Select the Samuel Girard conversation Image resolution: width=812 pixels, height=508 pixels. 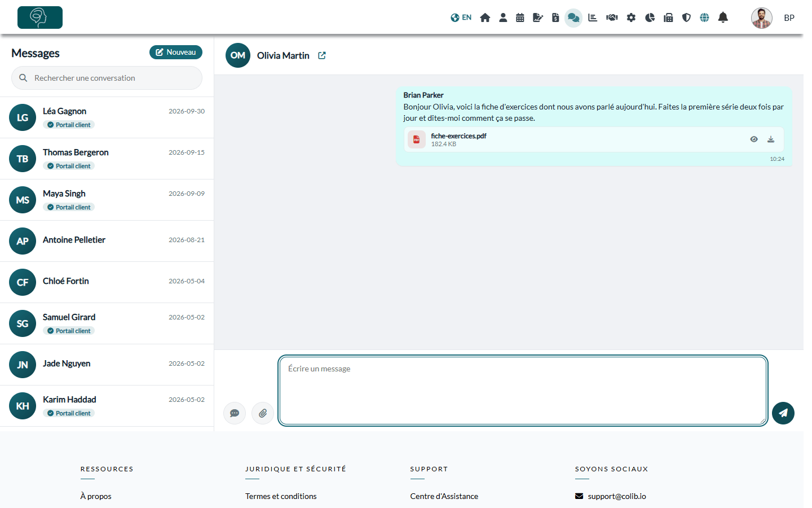107,323
